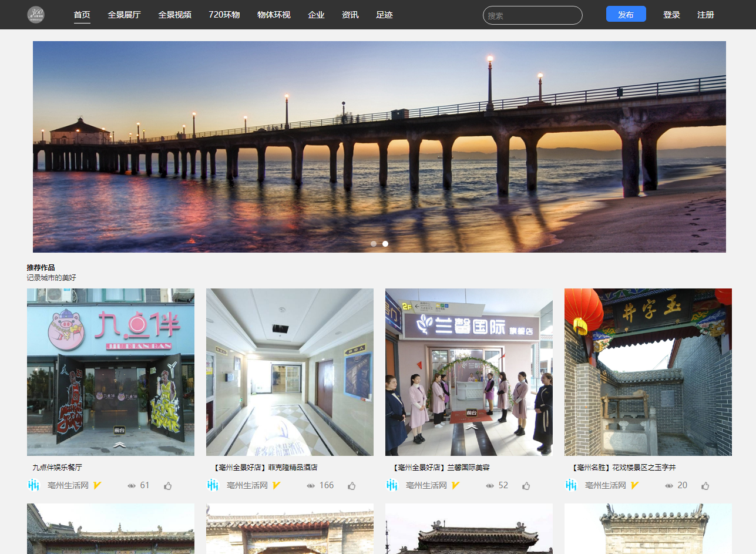Click the views eye icon showing 166

point(311,486)
